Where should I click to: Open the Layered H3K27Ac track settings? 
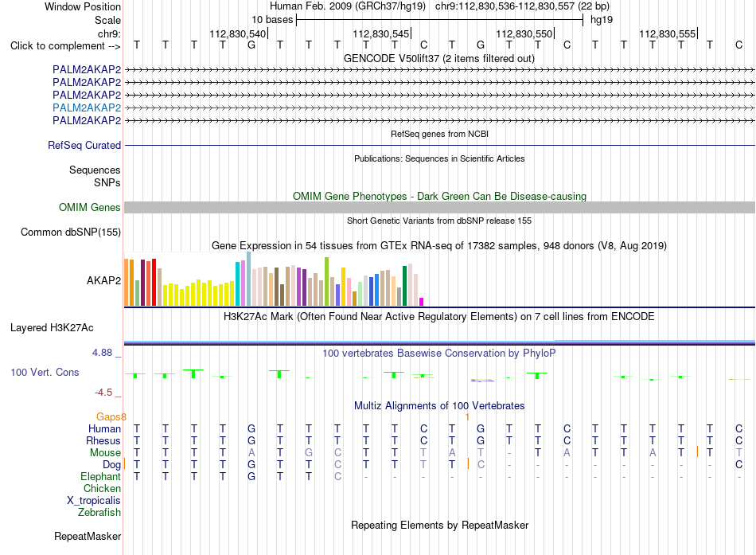pos(52,328)
